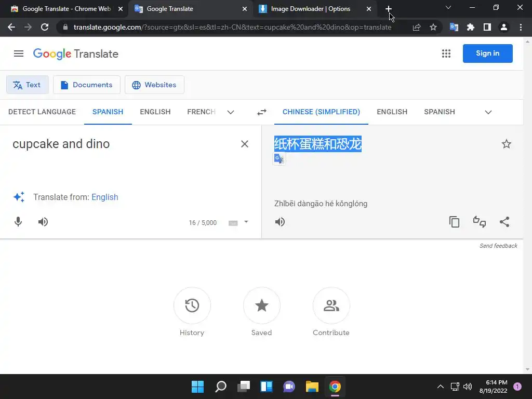The height and width of the screenshot is (399, 532).
Task: Open Chrome three-dot menu
Action: click(521, 27)
